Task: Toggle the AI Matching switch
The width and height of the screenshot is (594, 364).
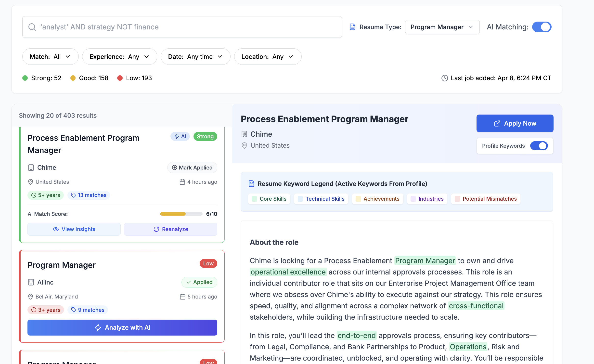Action: click(542, 27)
